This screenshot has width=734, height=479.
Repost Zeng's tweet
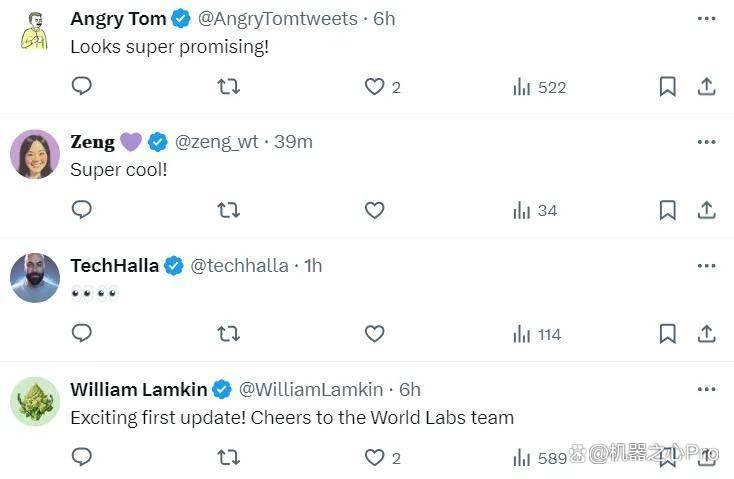pos(228,210)
